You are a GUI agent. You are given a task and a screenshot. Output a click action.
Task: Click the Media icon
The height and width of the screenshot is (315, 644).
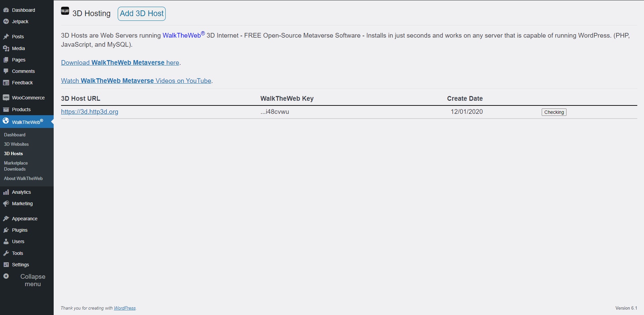click(6, 48)
